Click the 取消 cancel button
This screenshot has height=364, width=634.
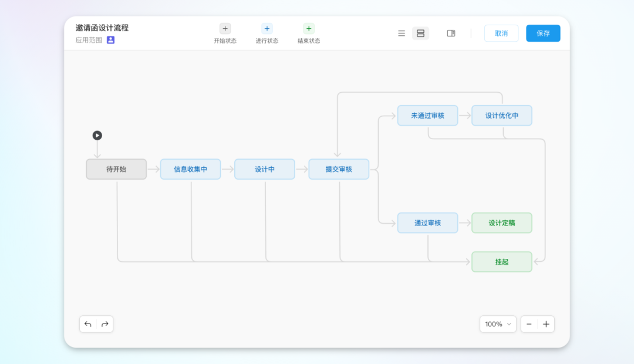coord(501,33)
